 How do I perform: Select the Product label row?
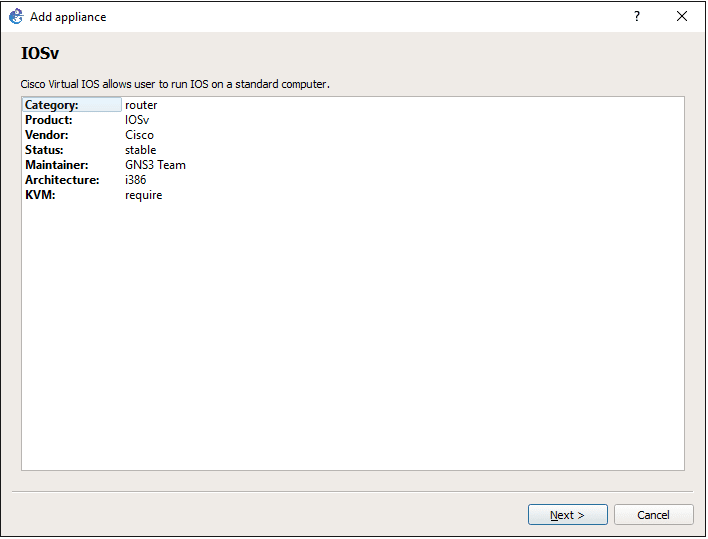coord(48,120)
